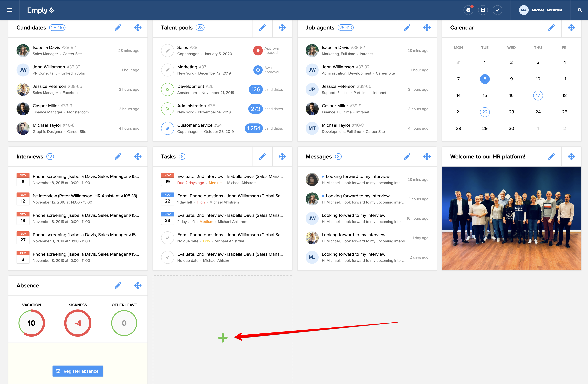Viewport: 588px width, 384px height.
Task: Select day 22 in the calendar
Action: [485, 112]
